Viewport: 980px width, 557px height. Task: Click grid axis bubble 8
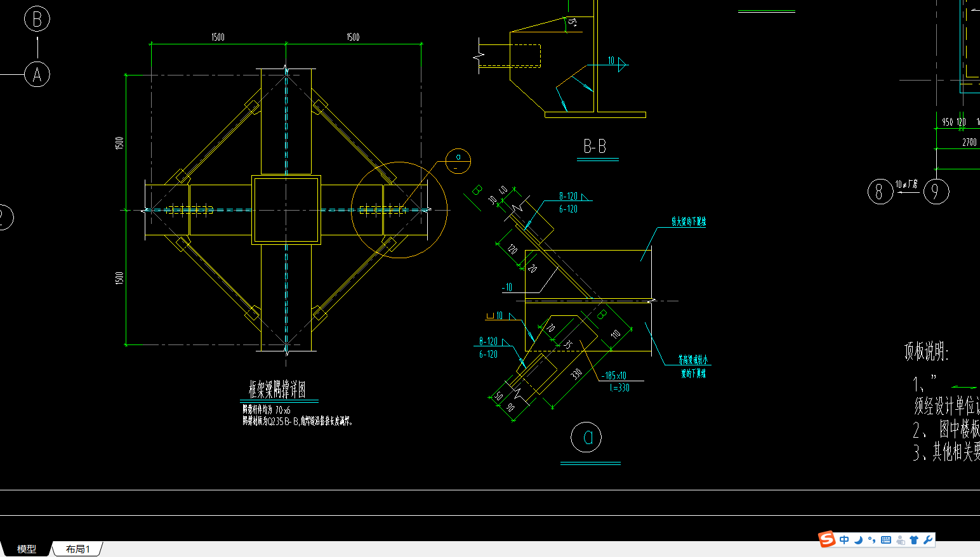click(x=880, y=191)
